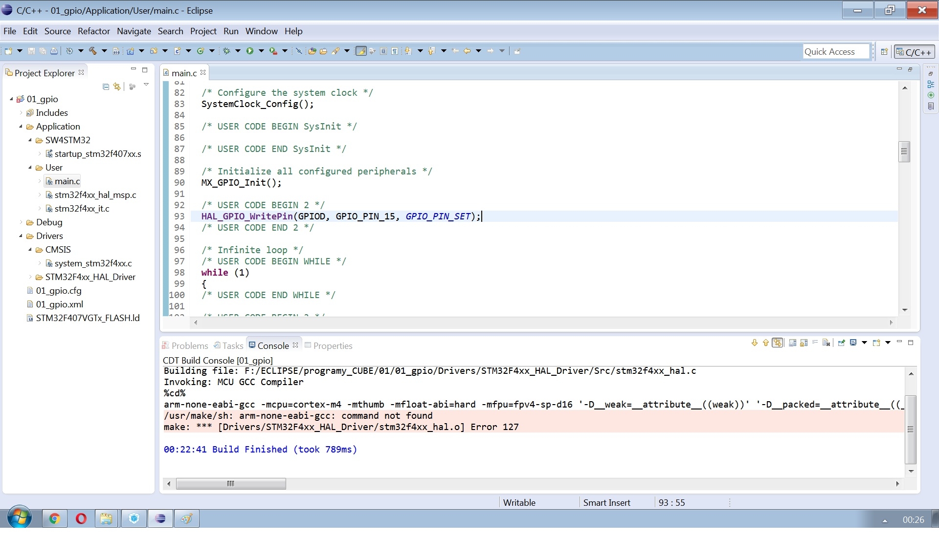939x560 pixels.
Task: Click the Save file toolbar icon
Action: tap(31, 51)
